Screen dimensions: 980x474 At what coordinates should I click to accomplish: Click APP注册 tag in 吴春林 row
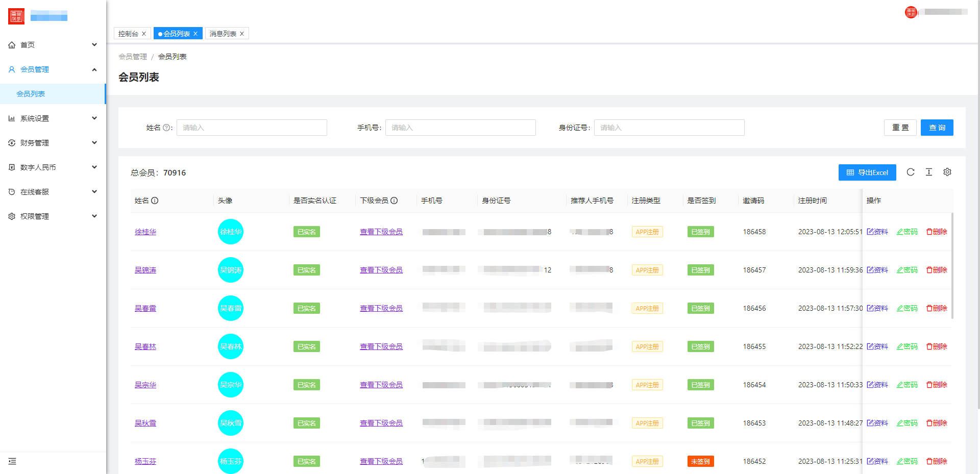click(647, 346)
